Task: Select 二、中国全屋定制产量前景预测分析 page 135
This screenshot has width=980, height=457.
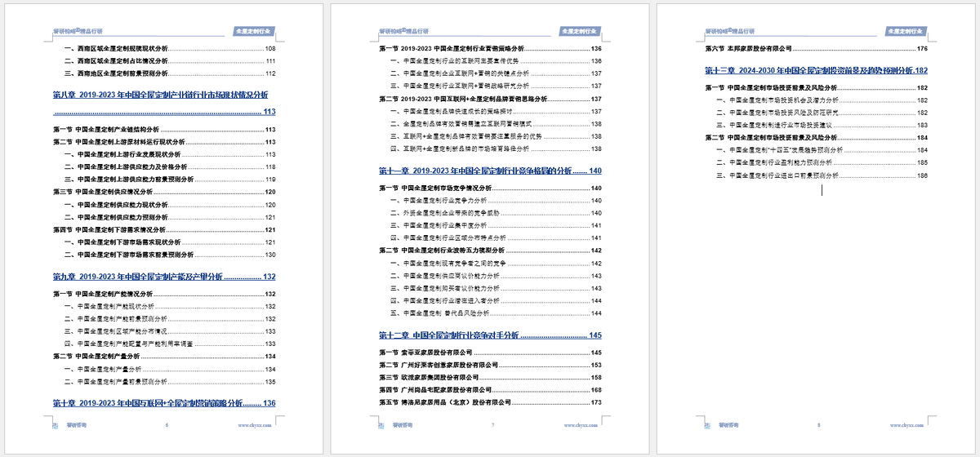Action: 171,382
